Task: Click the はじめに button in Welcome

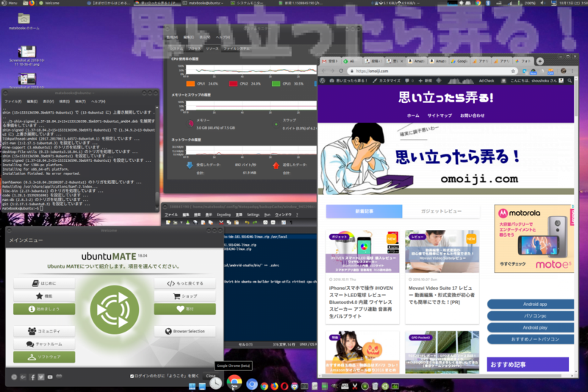Action: tap(44, 283)
